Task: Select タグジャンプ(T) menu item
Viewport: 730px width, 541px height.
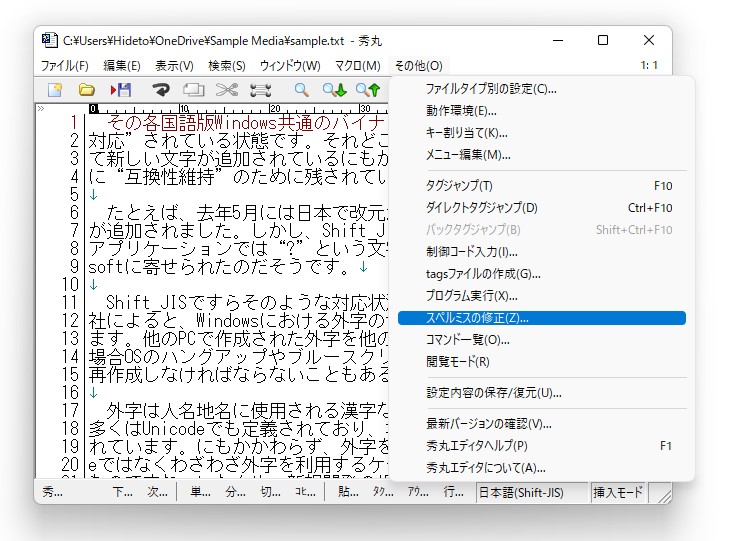Action: point(542,186)
